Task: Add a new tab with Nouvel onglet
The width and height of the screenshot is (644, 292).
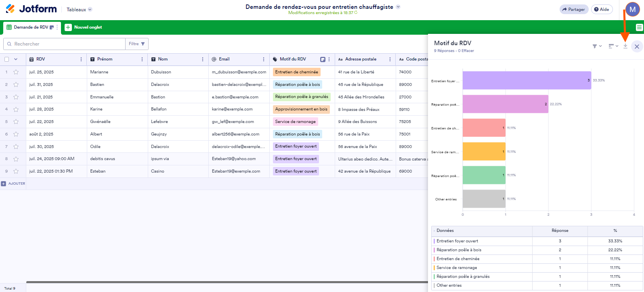Action: coord(84,27)
